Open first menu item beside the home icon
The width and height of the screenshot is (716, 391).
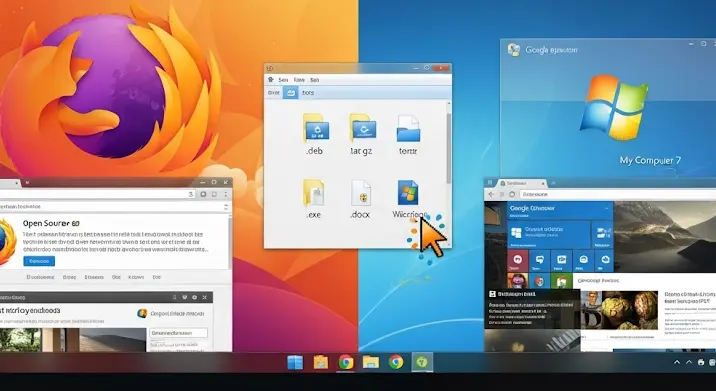point(283,80)
